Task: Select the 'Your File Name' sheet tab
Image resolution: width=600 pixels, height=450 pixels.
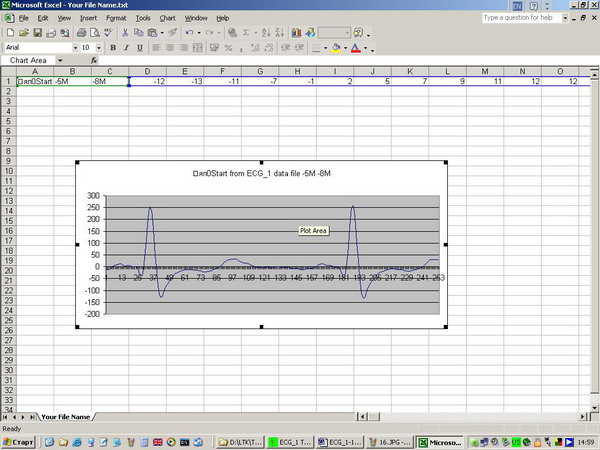Action: pos(65,417)
